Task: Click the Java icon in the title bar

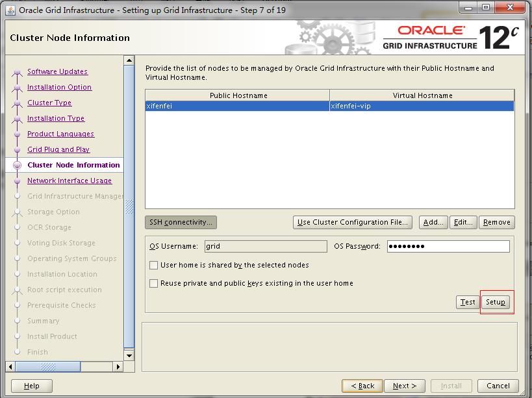Action: coord(10,10)
